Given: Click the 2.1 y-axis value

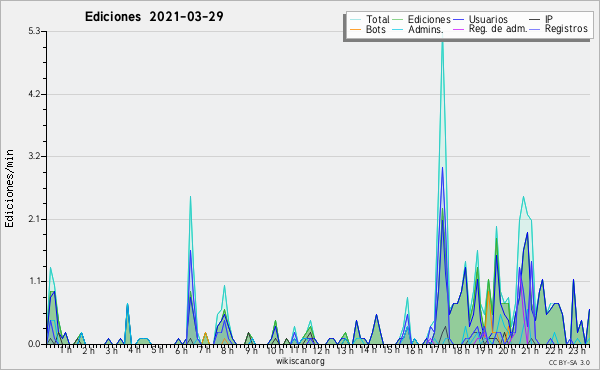Looking at the screenshot, I should 34,219.
